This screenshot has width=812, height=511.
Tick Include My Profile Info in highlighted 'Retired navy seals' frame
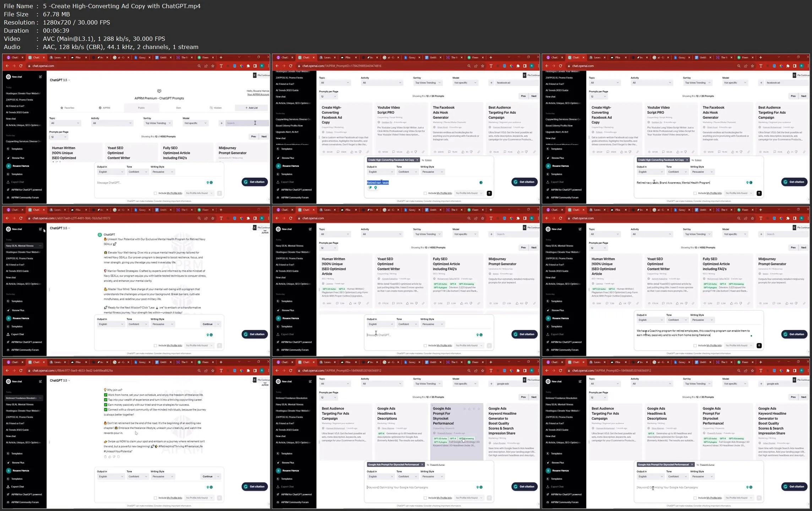(425, 193)
